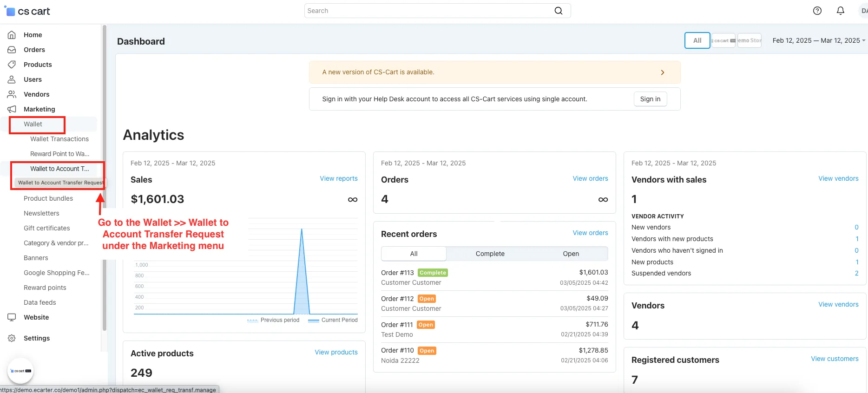Click the Vendors group icon
The width and height of the screenshot is (868, 393).
(x=12, y=94)
